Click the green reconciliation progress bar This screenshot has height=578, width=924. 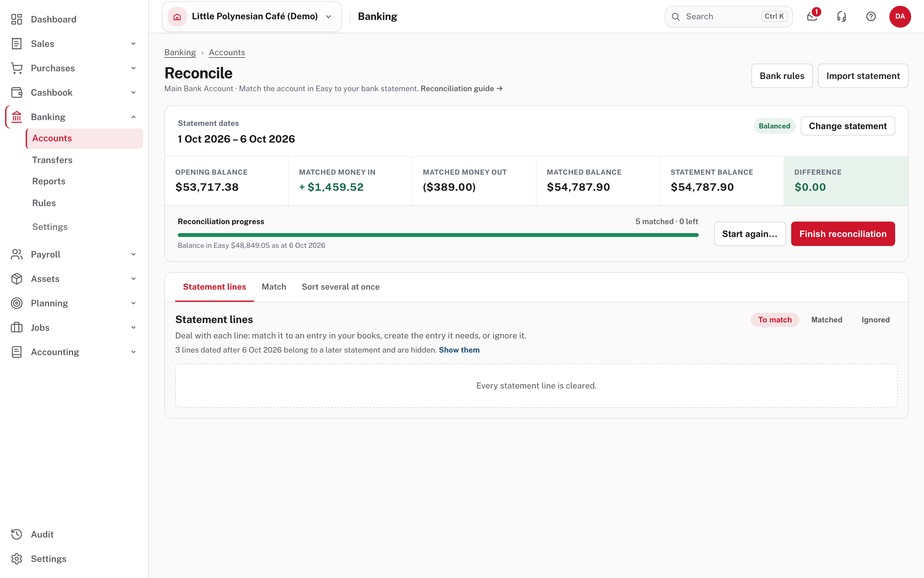coord(438,235)
